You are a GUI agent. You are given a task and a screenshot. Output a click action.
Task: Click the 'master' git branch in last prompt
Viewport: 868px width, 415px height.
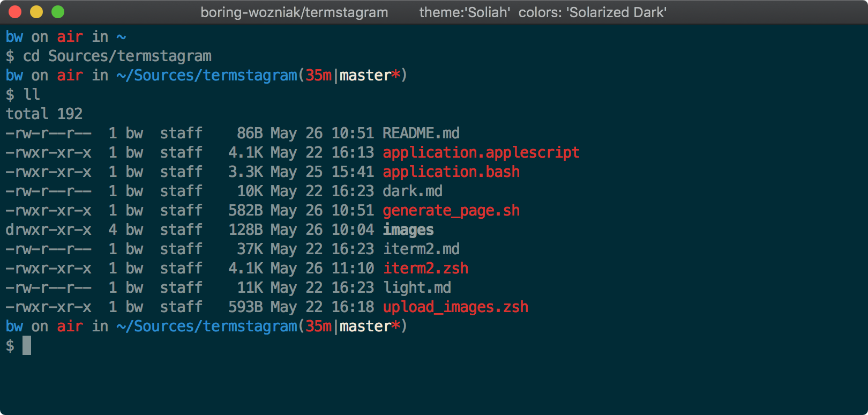click(x=365, y=327)
